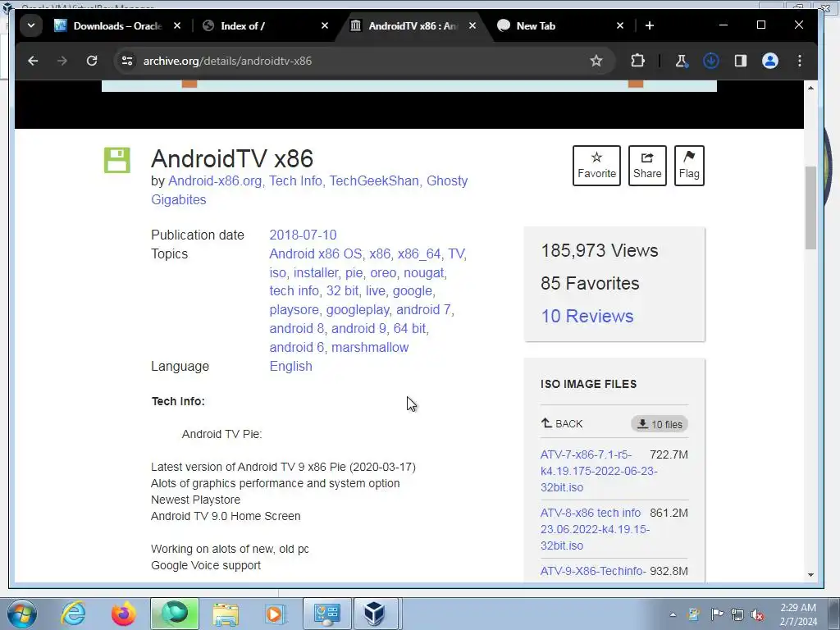Open the TechGeekShan creator link
The height and width of the screenshot is (630, 840).
pyautogui.click(x=374, y=181)
